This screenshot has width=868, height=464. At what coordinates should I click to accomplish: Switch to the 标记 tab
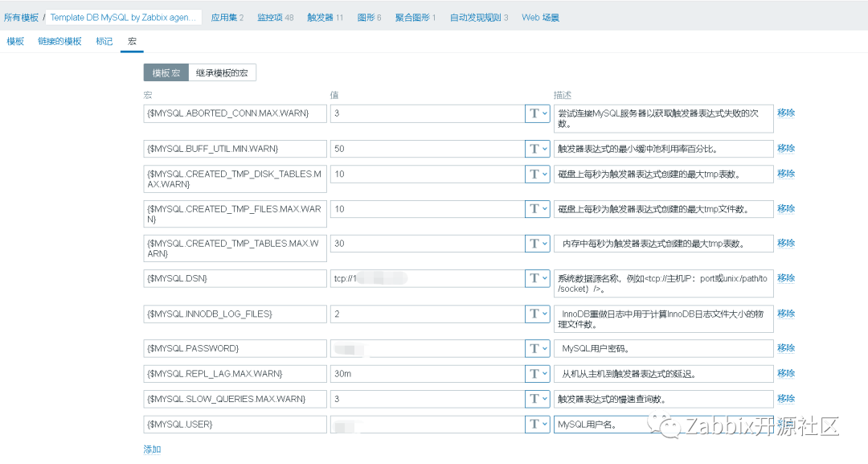tap(104, 42)
